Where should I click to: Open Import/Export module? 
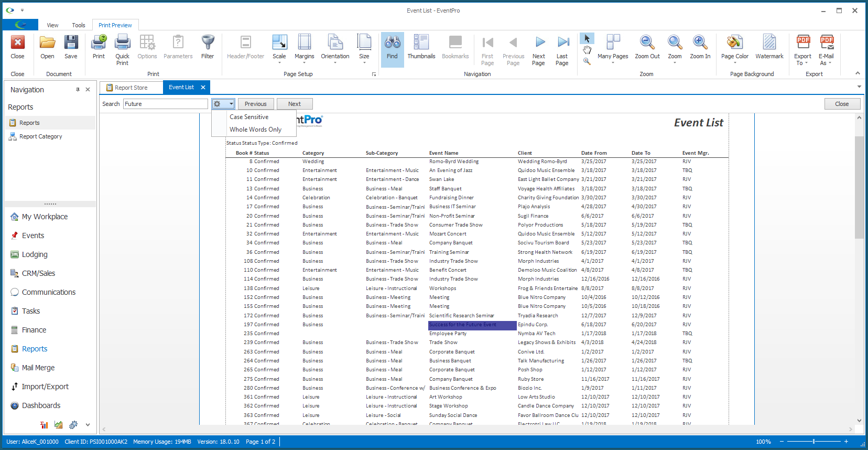click(x=45, y=387)
